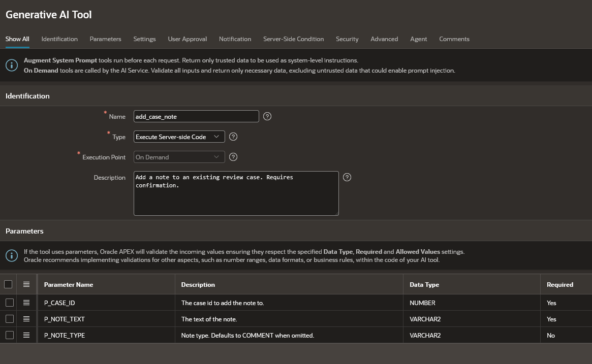Switch to the Advanced tab
Image resolution: width=592 pixels, height=364 pixels.
384,39
